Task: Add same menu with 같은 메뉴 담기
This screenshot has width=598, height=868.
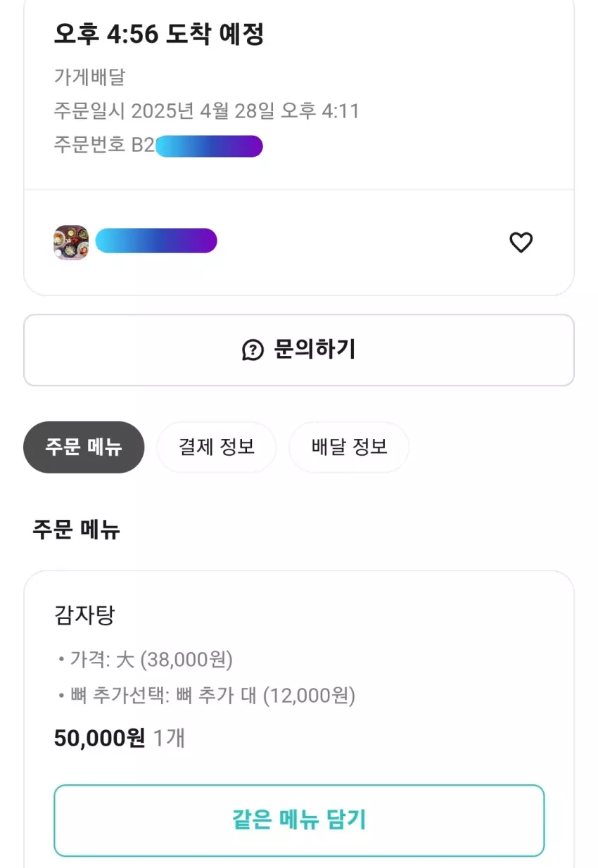Action: click(x=299, y=820)
